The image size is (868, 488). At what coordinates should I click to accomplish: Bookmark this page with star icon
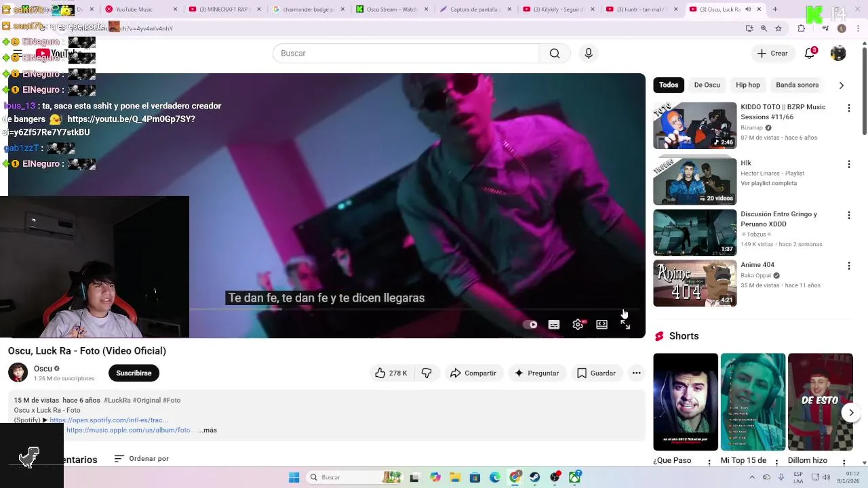pos(778,28)
